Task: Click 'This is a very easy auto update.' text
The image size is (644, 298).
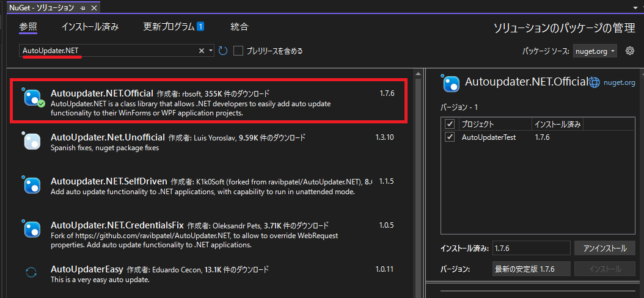Action: (x=100, y=280)
